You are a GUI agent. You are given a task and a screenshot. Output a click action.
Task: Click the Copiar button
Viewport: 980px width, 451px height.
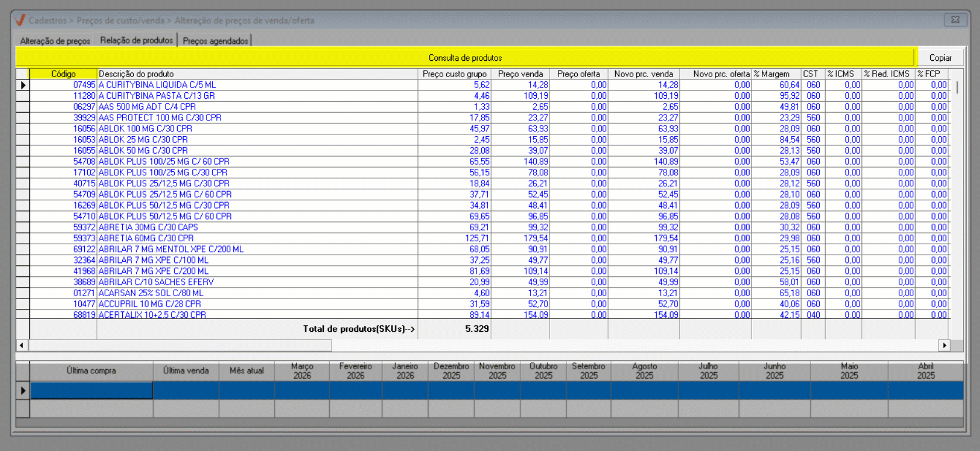940,58
